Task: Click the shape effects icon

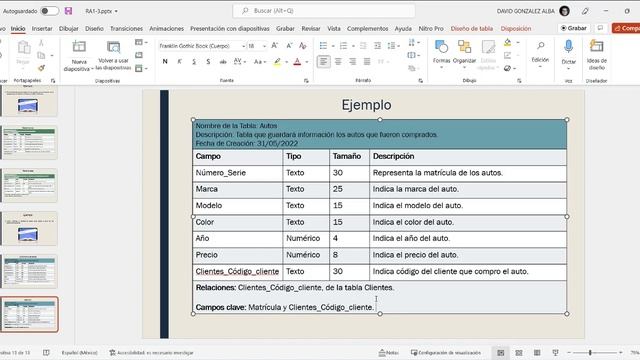Action: pyautogui.click(x=507, y=68)
